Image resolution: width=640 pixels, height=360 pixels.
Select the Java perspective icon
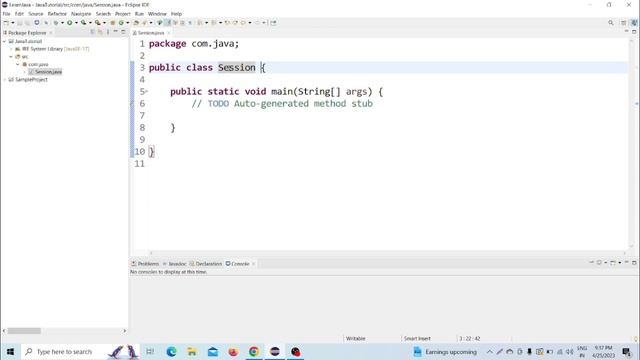coord(634,23)
